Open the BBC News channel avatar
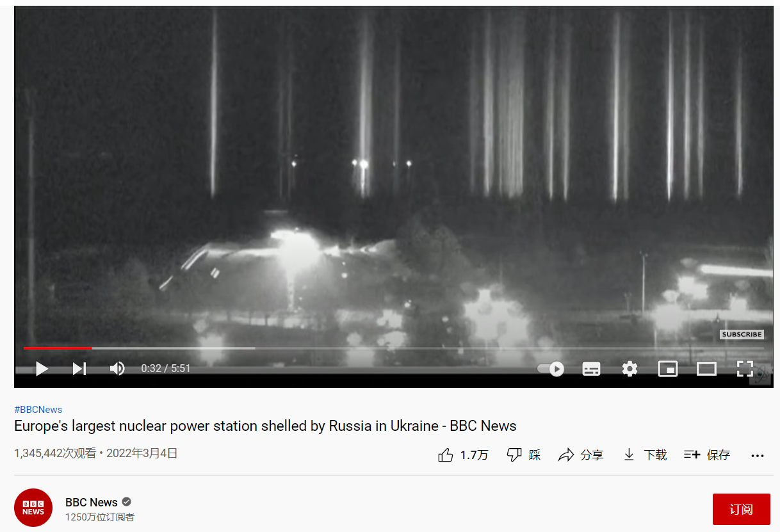The height and width of the screenshot is (532, 780). 33,508
